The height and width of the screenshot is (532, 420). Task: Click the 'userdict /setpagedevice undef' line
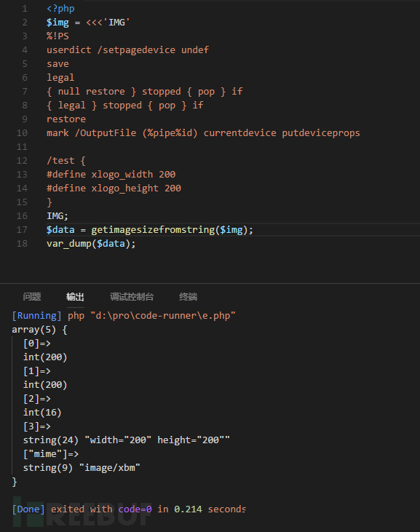(127, 50)
